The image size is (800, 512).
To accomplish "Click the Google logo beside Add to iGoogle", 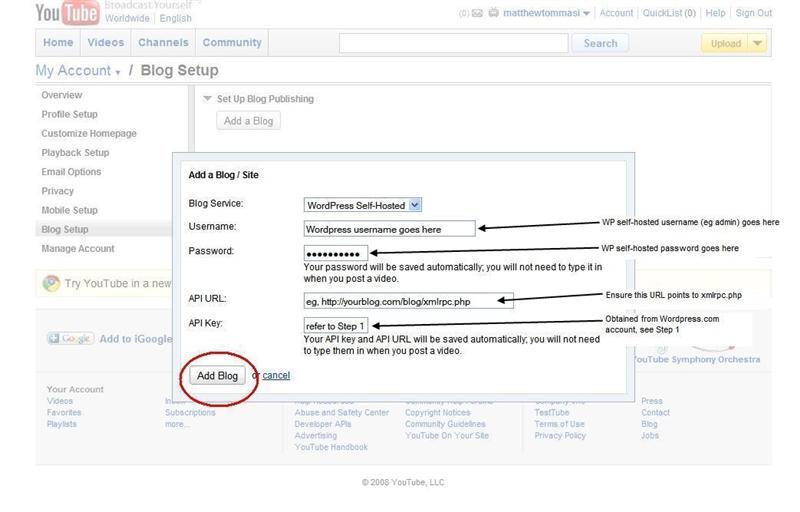I will point(70,339).
